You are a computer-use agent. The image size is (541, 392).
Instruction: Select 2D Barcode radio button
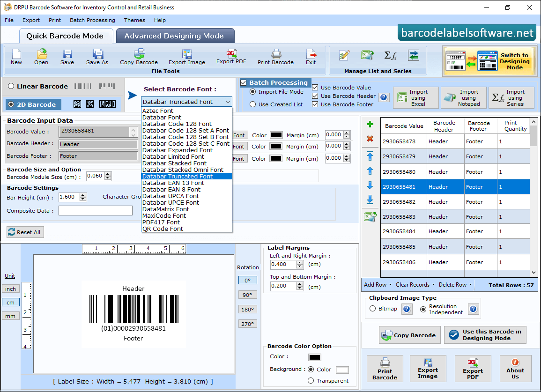[11, 104]
